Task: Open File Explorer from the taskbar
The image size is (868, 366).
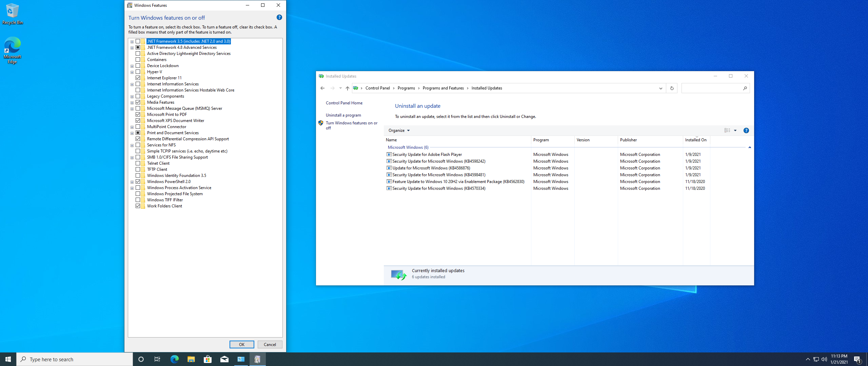Action: point(191,359)
